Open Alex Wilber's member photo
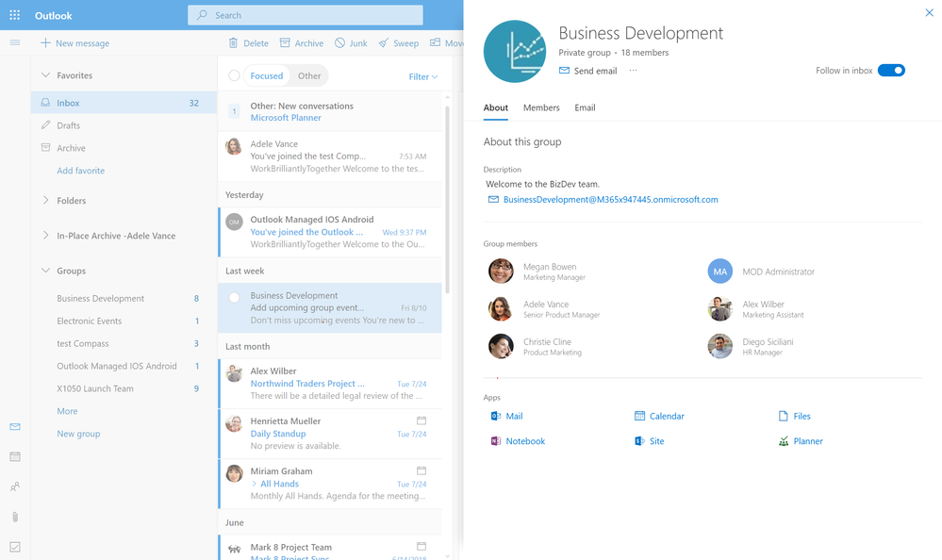This screenshot has height=560, width=942. pos(719,309)
